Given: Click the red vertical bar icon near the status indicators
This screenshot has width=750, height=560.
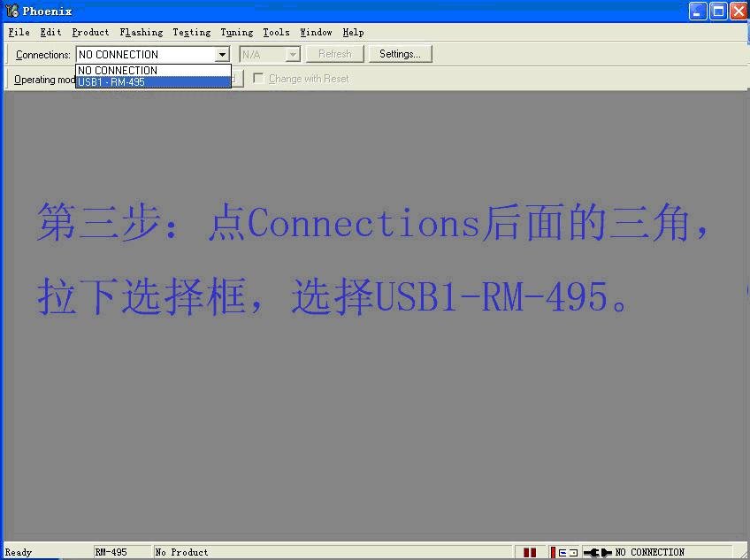Looking at the screenshot, I should [555, 552].
